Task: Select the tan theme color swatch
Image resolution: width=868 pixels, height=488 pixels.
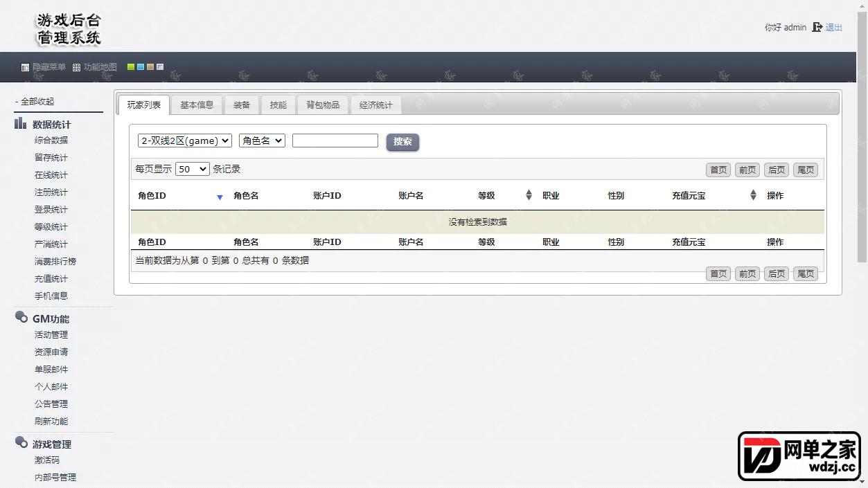Action: coord(150,67)
